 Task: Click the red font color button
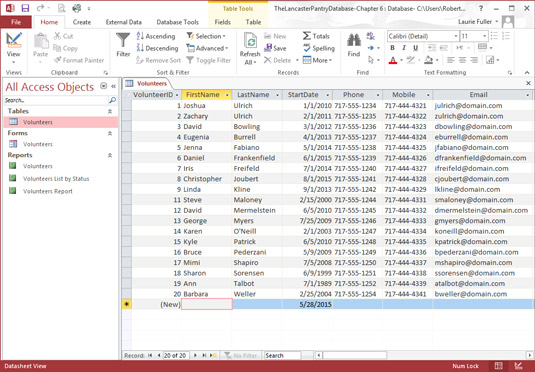(393, 60)
